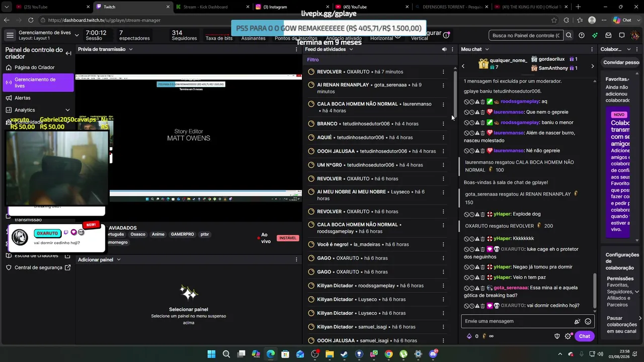Open options for Você é negro! activity
Image resolution: width=644 pixels, height=362 pixels.
(x=443, y=244)
